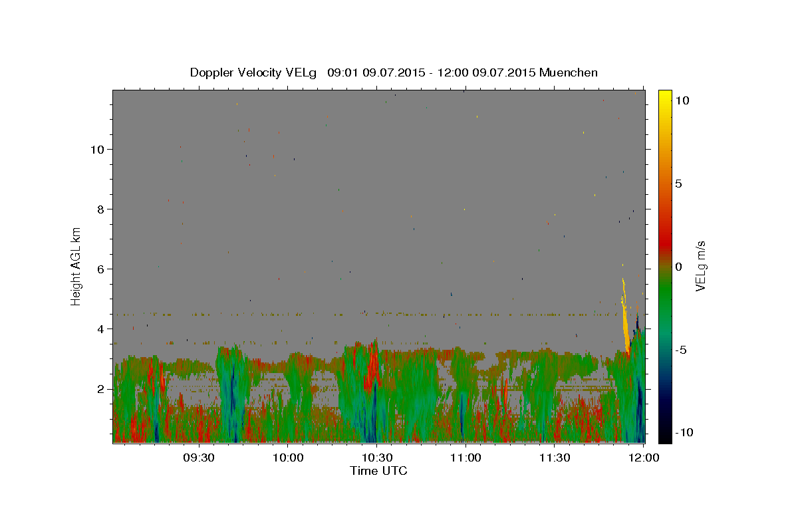
Task: Click the height tick label 2
Action: click(101, 388)
